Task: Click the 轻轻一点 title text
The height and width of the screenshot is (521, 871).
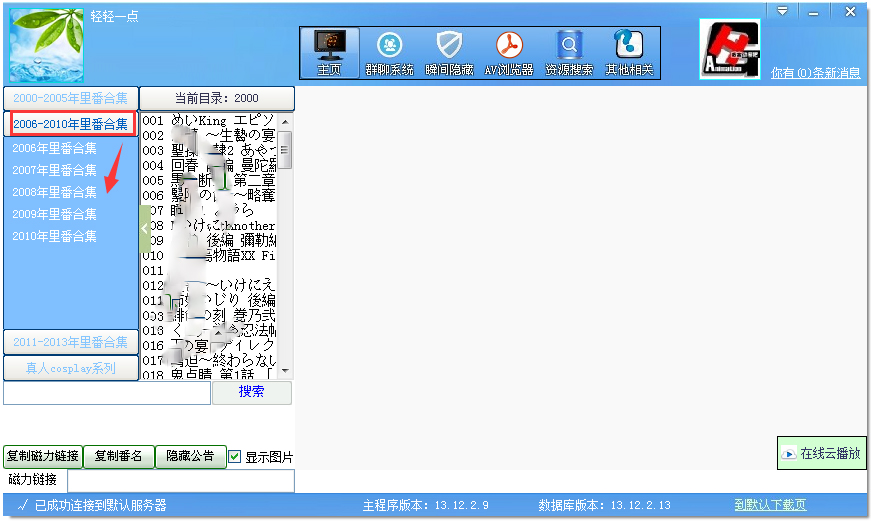Action: coord(115,16)
